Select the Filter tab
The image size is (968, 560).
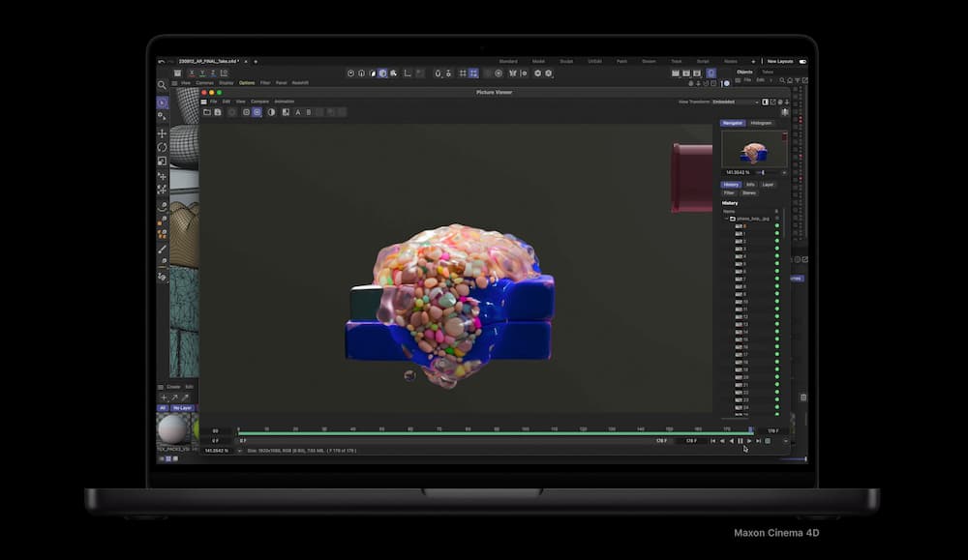(x=729, y=193)
